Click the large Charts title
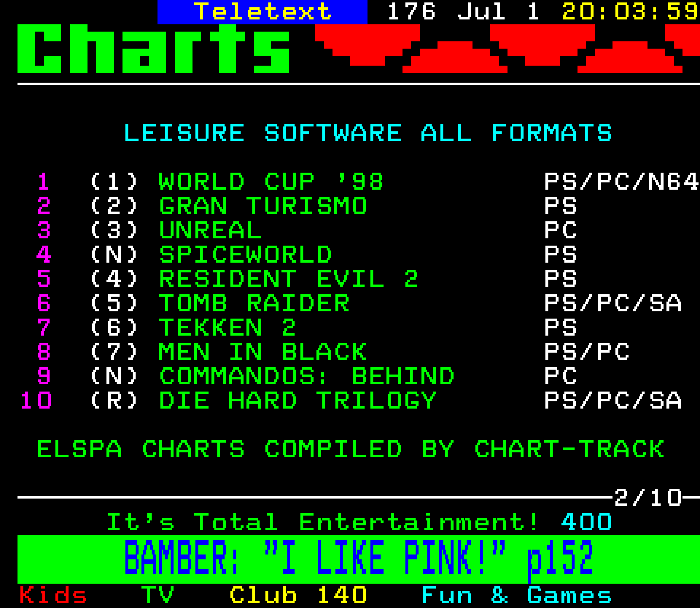This screenshot has height=608, width=700. pyautogui.click(x=154, y=49)
